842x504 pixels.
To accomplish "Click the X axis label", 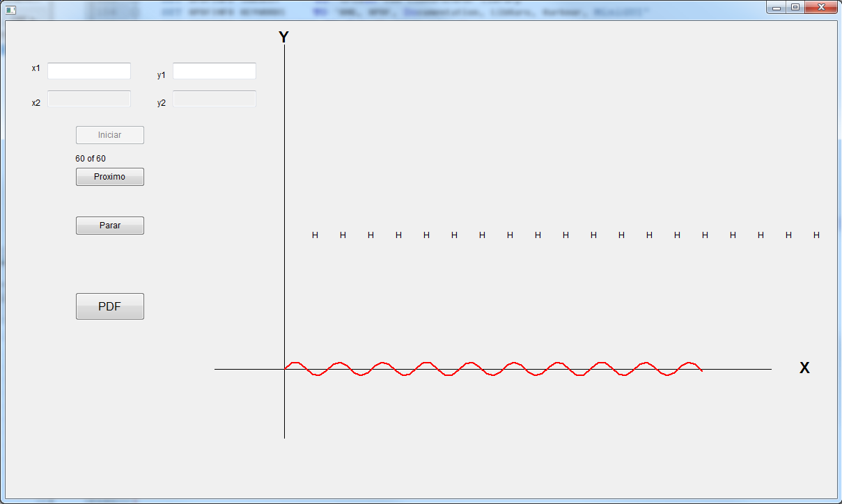I will [x=804, y=367].
